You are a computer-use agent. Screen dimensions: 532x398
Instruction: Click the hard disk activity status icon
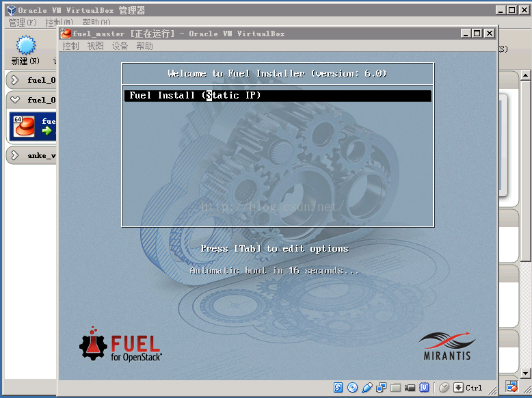(338, 387)
